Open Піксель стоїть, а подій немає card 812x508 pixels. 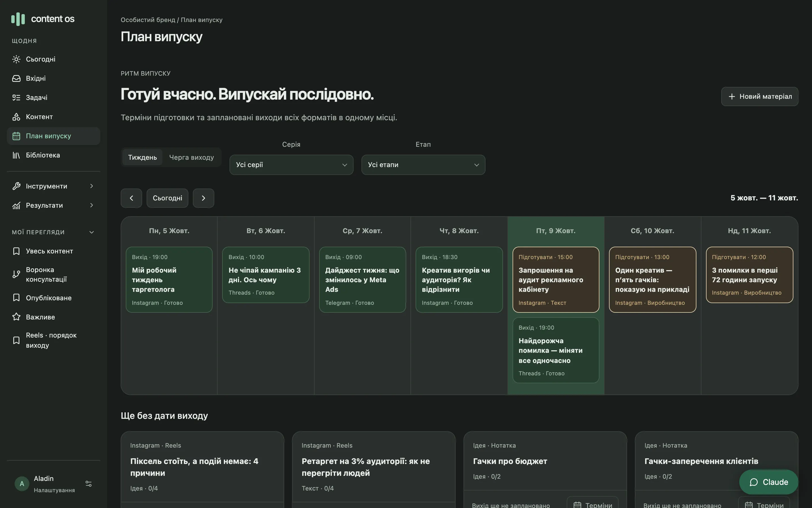202,470
